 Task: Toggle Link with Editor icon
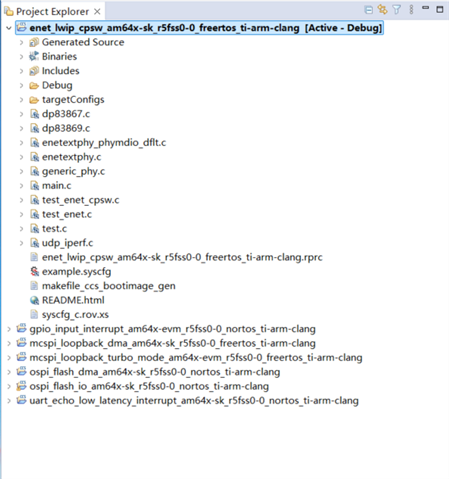pos(382,10)
